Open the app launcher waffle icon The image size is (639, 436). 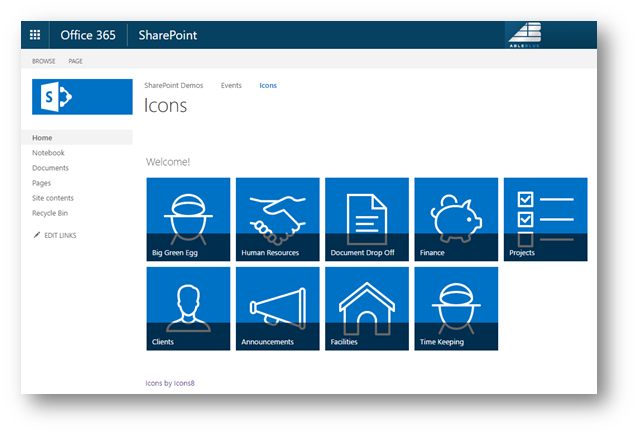(35, 35)
